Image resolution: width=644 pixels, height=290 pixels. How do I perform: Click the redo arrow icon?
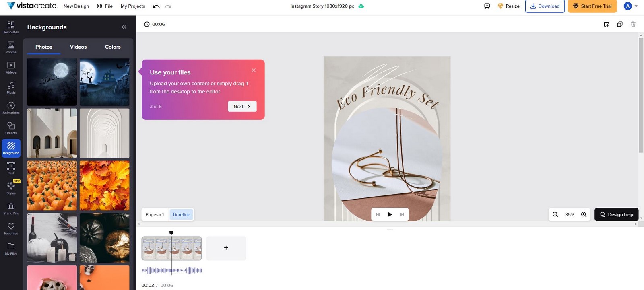(x=168, y=6)
